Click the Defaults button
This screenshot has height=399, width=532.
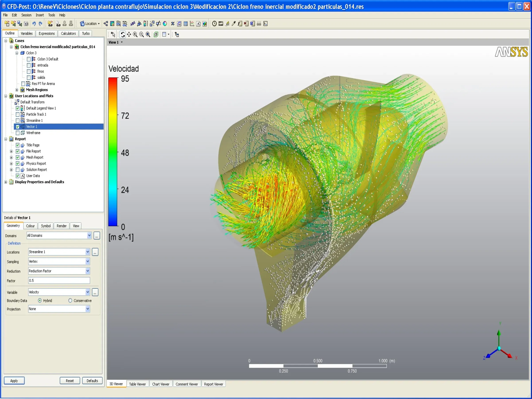pyautogui.click(x=92, y=381)
